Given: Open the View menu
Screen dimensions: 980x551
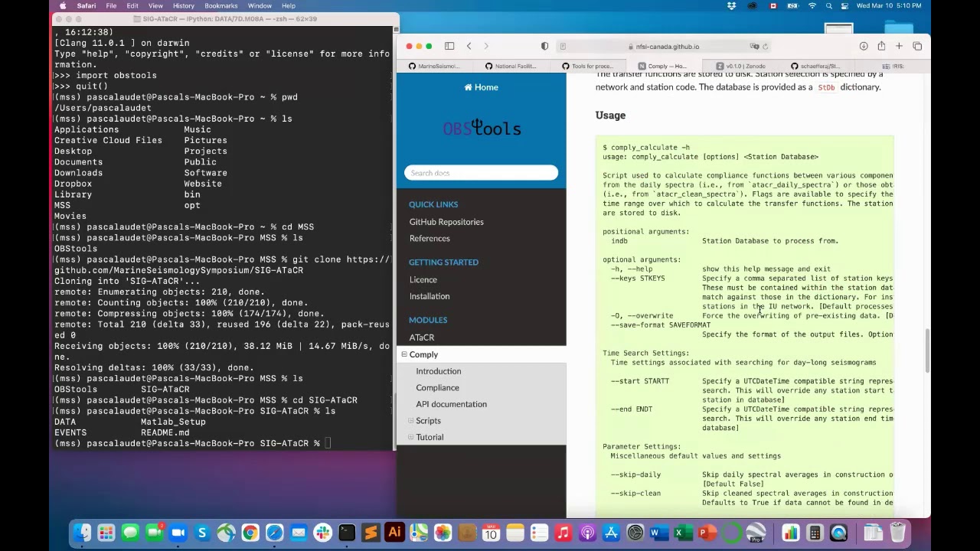Looking at the screenshot, I should click(x=155, y=5).
